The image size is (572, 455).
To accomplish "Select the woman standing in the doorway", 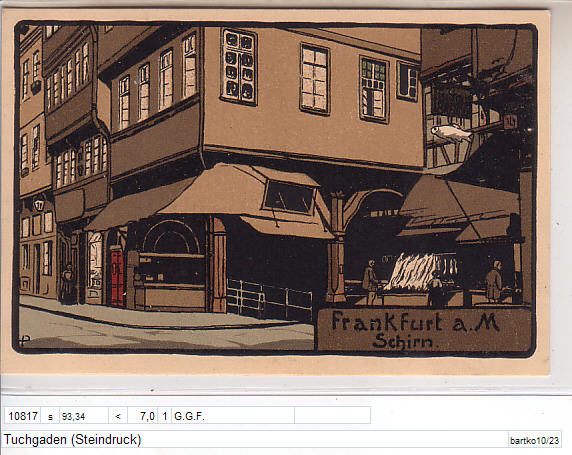I will (x=67, y=284).
